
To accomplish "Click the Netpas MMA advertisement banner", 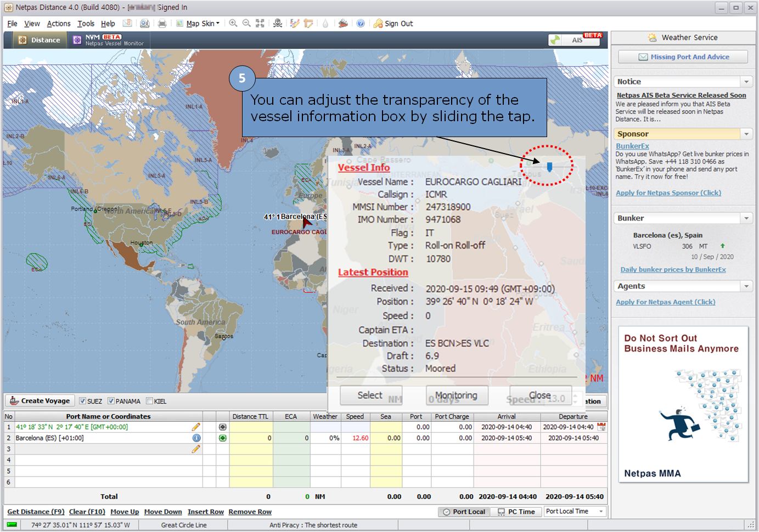I will point(683,405).
